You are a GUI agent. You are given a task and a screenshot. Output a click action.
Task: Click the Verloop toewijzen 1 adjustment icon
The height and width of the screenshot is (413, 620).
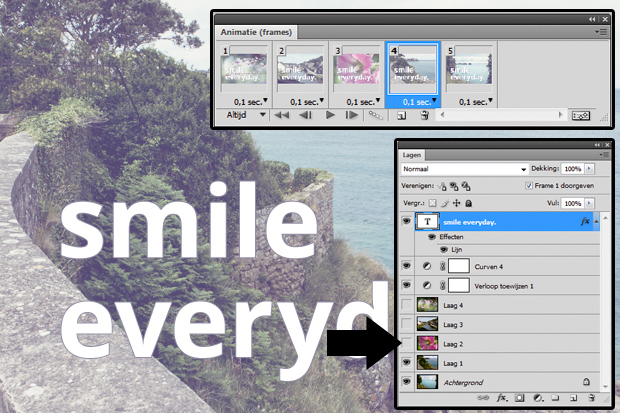[x=427, y=285]
